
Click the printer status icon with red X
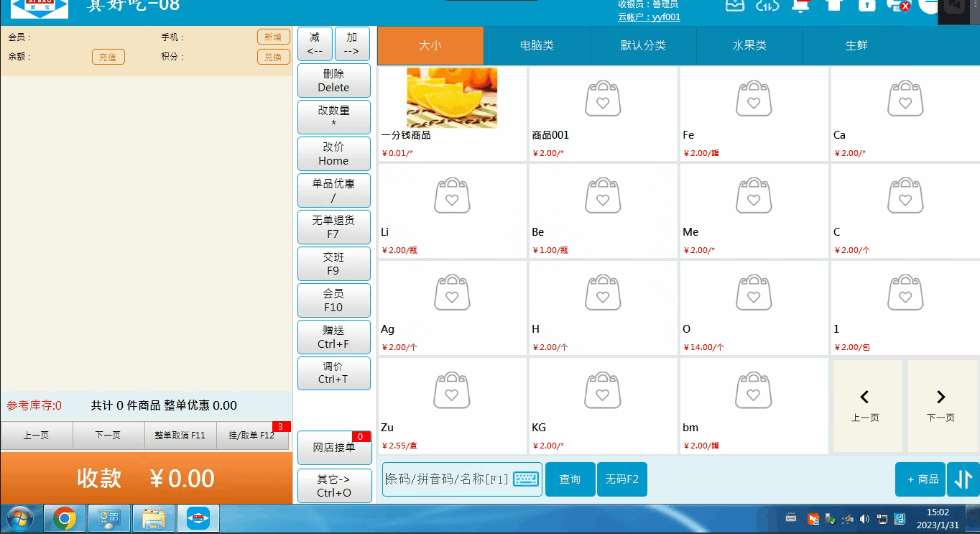(899, 4)
